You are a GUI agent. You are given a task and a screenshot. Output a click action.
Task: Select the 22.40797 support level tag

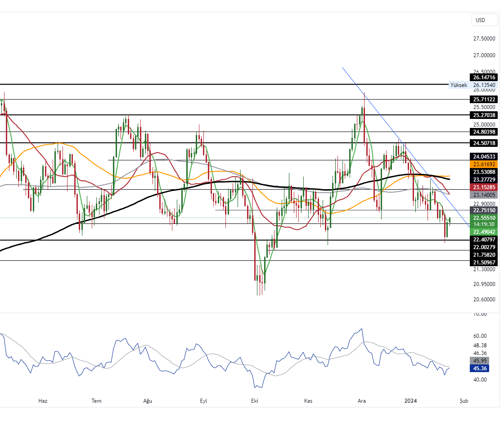pos(484,240)
